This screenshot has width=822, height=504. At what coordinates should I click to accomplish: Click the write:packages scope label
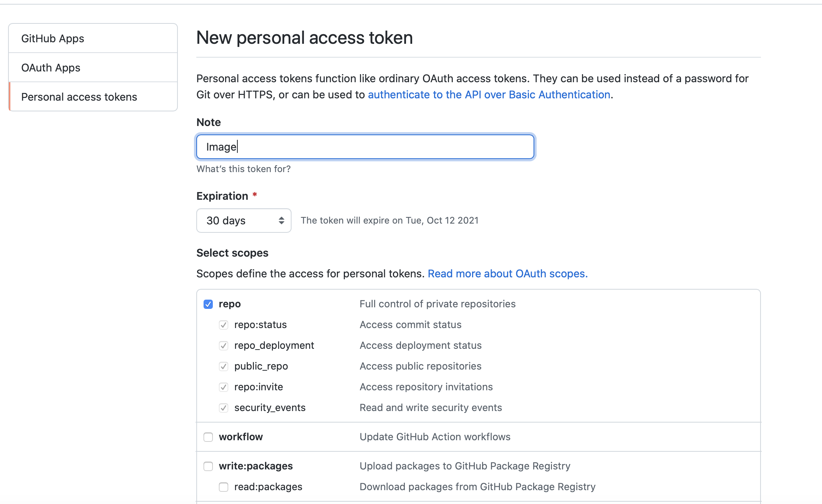pyautogui.click(x=256, y=466)
